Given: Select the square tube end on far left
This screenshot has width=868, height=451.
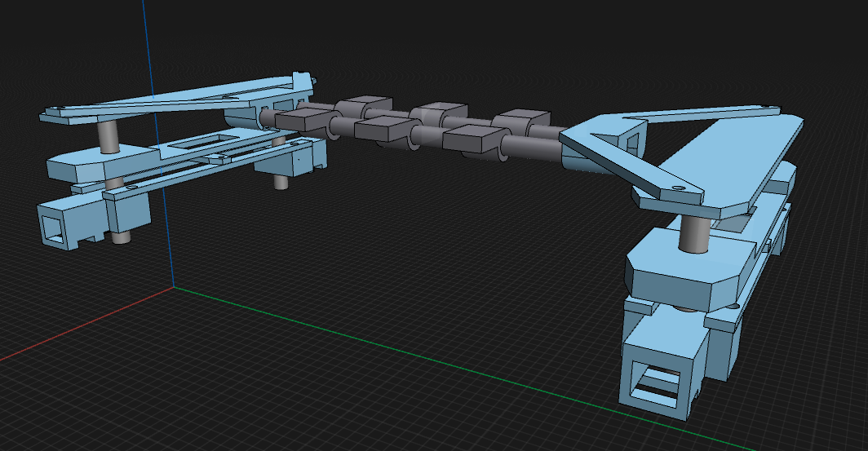Looking at the screenshot, I should point(55,225).
